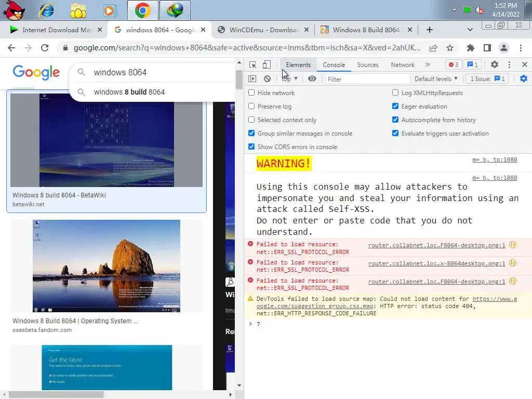Click the Google logo link

(x=36, y=72)
